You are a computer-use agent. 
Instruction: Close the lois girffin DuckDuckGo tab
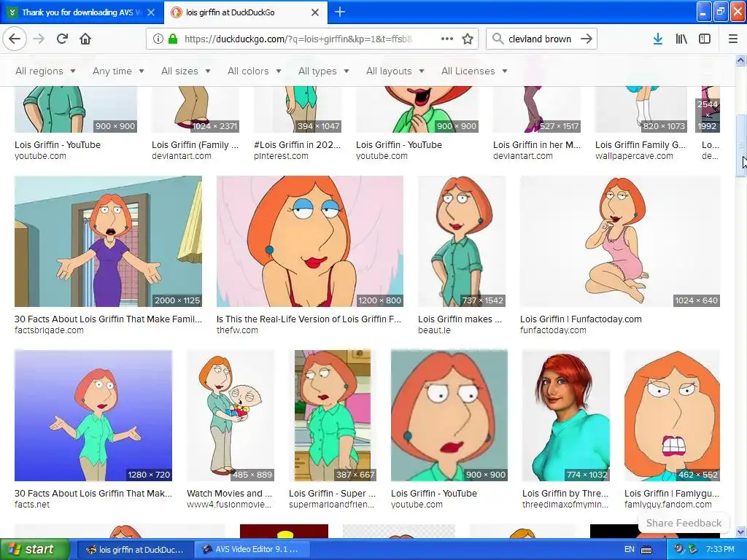click(315, 12)
